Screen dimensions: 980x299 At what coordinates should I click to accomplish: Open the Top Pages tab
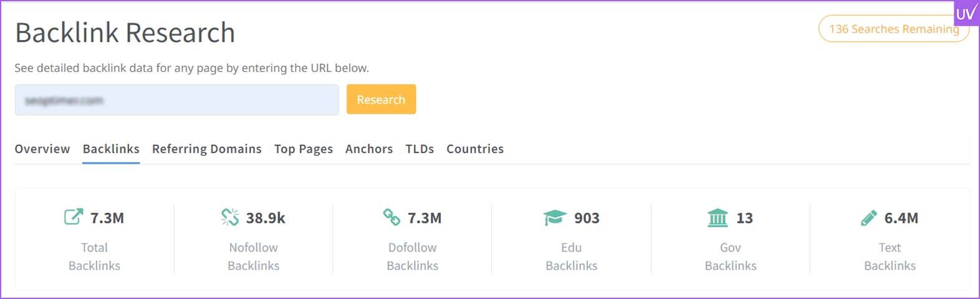pos(304,149)
